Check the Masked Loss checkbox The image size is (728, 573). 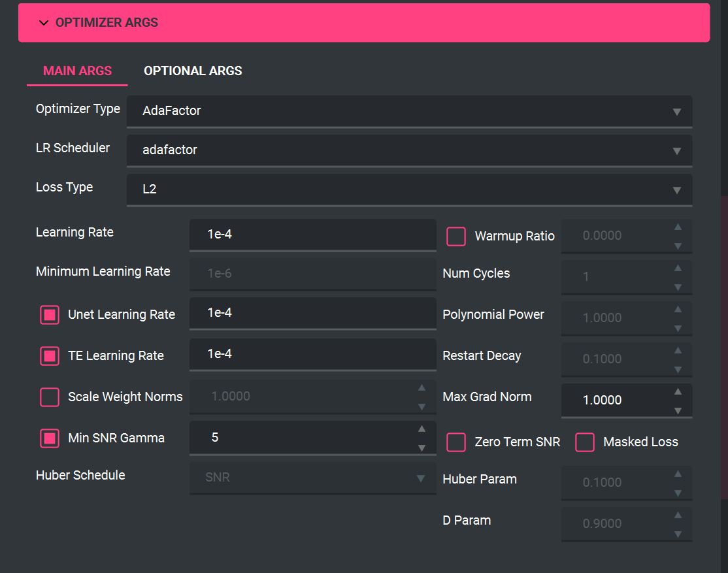tap(585, 442)
